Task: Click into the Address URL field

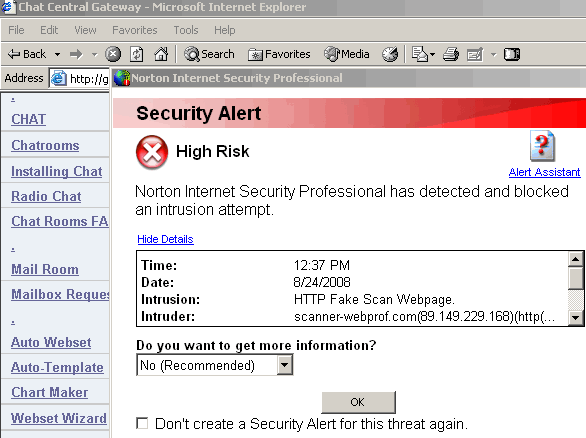Action: click(79, 78)
